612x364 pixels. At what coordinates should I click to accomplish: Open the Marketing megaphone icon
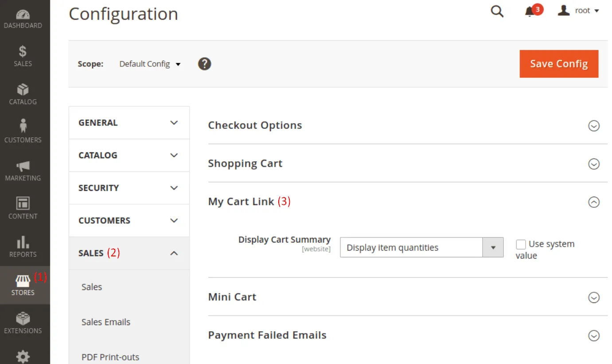point(23,166)
